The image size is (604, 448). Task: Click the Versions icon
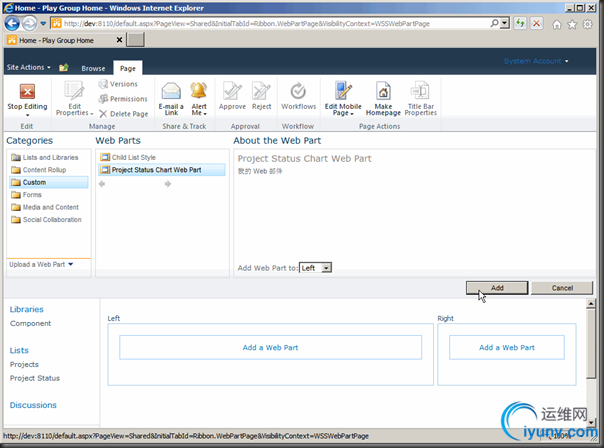click(103, 84)
